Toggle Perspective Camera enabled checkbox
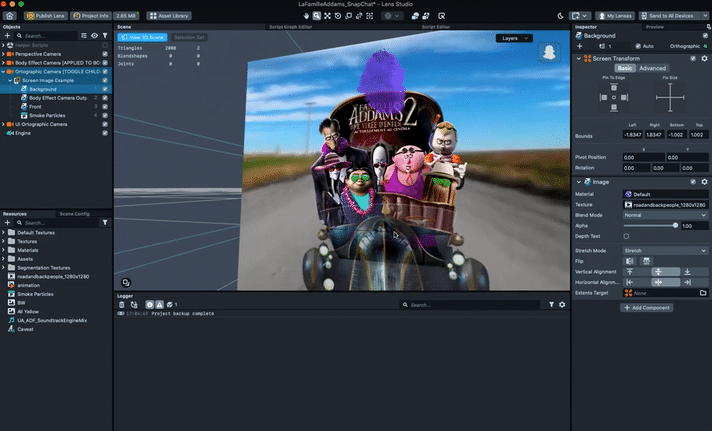 tap(105, 54)
